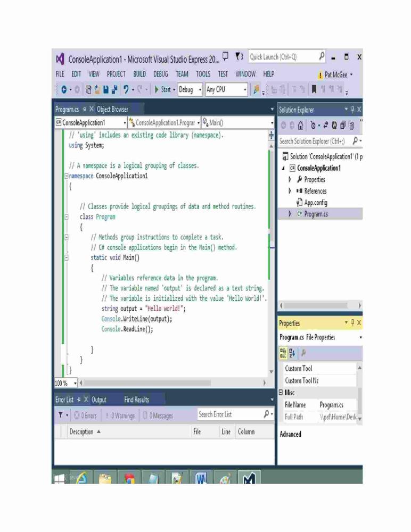Screen dimensions: 411x532
Task: Open the Debug configuration dropdown
Action: [190, 89]
